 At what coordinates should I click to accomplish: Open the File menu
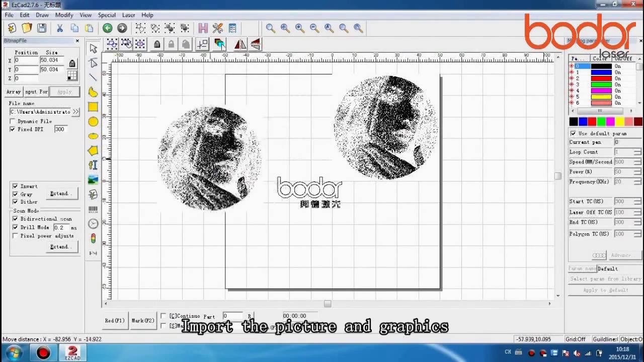click(9, 15)
